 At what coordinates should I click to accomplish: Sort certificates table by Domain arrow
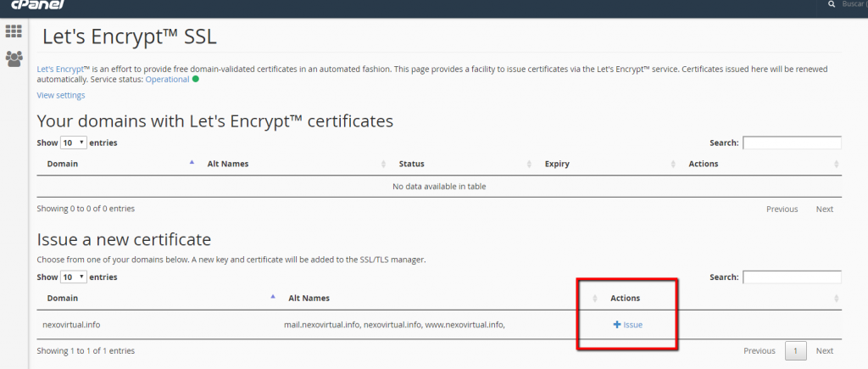point(192,163)
